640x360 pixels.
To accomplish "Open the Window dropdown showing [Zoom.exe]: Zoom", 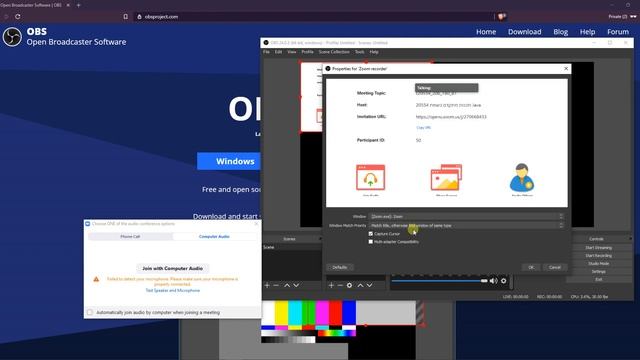I will [467, 216].
